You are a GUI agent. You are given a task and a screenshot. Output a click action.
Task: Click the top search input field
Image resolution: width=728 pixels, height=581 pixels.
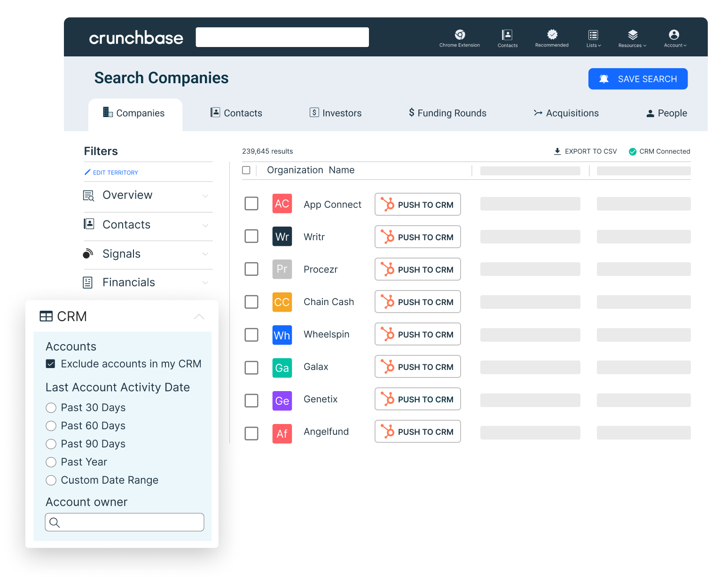[282, 37]
